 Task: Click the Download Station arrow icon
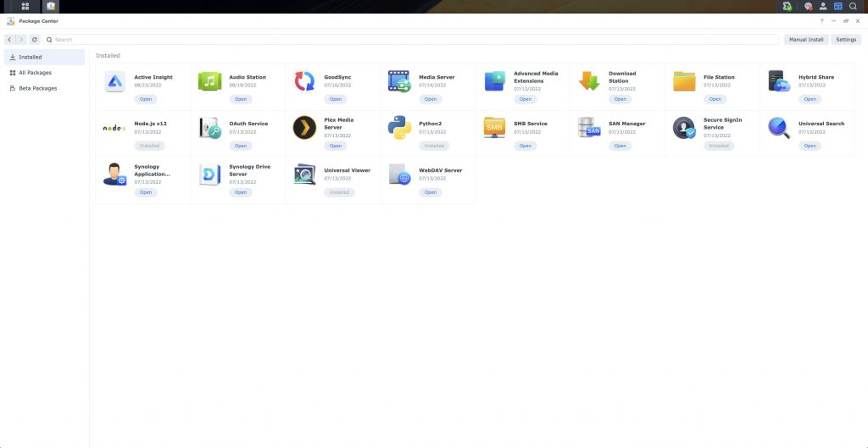[x=590, y=81]
